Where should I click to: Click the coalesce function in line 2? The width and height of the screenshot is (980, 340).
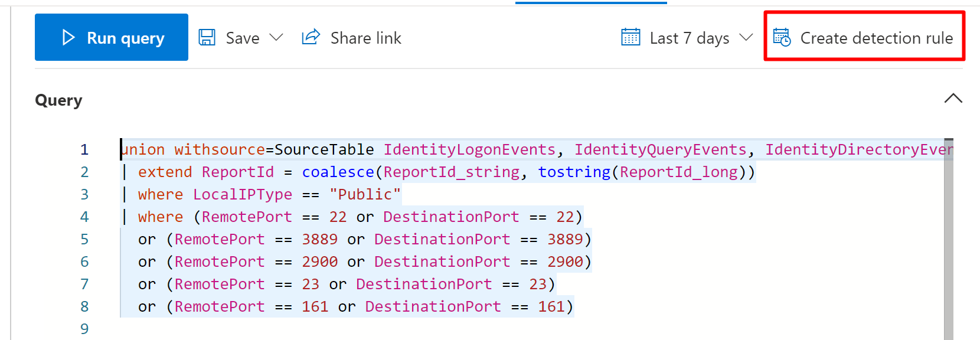(x=338, y=172)
